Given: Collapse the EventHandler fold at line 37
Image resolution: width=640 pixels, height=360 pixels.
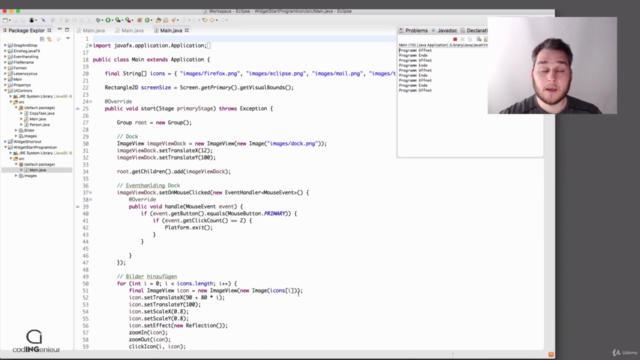Looking at the screenshot, I should pyautogui.click(x=91, y=193).
